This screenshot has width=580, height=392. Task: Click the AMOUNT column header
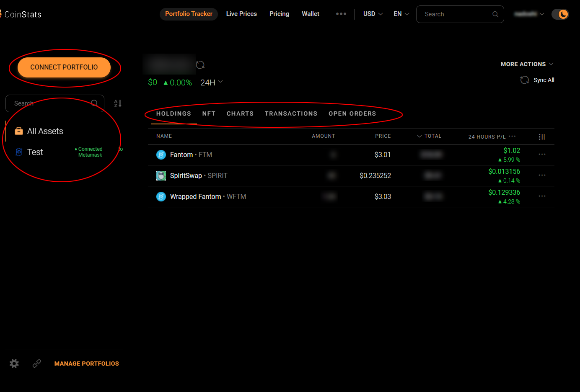[x=324, y=136]
